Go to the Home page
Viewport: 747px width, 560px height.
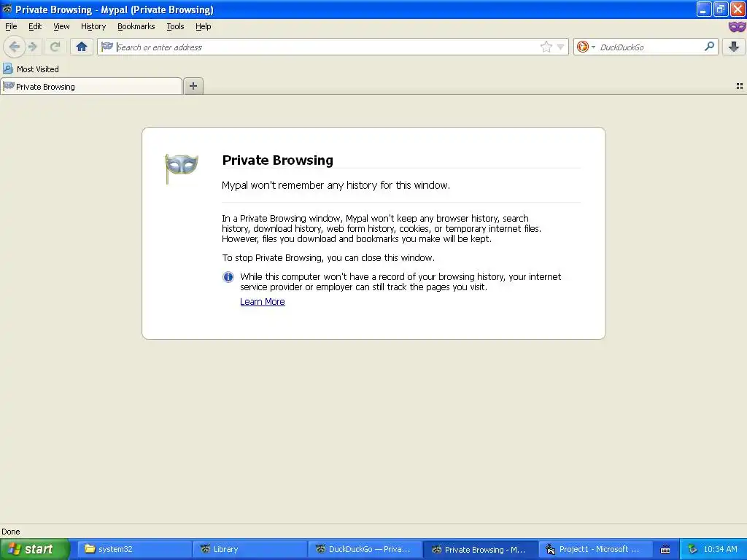(82, 47)
